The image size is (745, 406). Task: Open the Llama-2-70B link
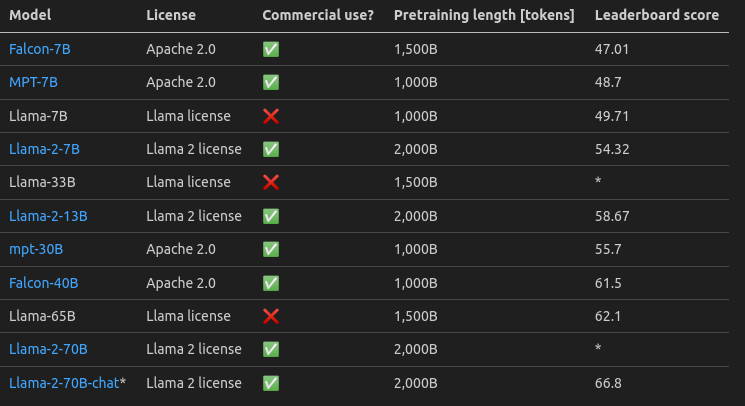coord(48,349)
